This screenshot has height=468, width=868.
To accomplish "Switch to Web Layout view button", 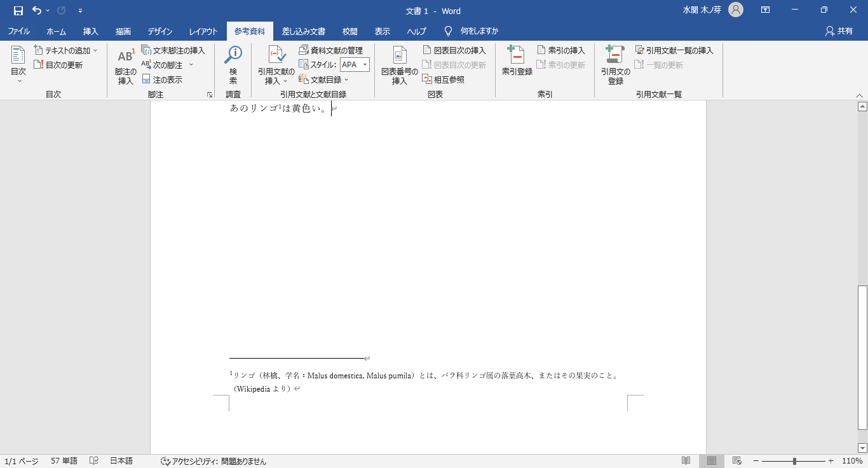I will click(737, 461).
